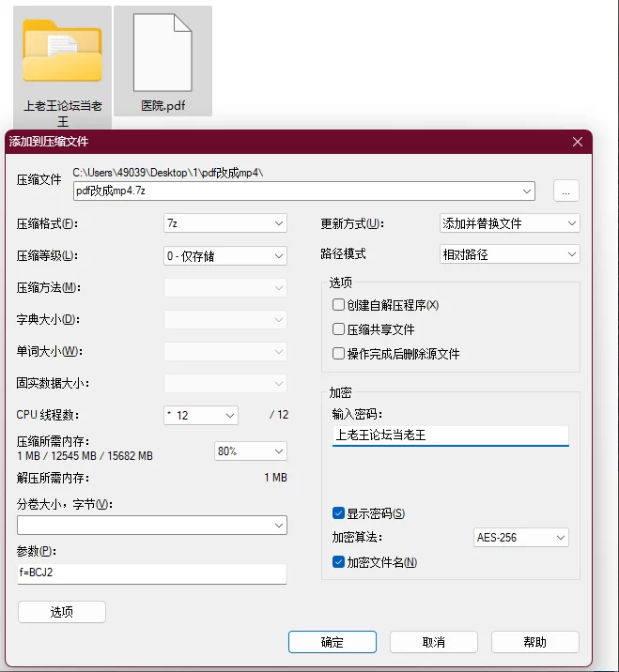Close the 添加到压缩文件 dialog
Image resolution: width=619 pixels, height=672 pixels.
pos(578,142)
